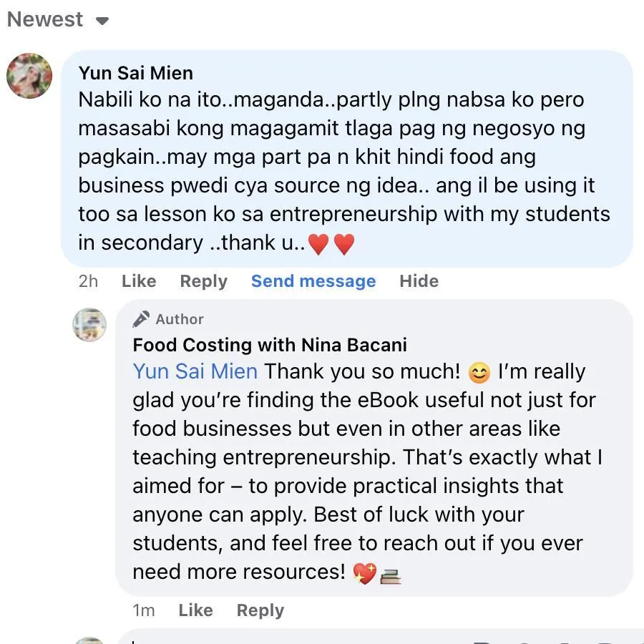Click the tagged name Yun Sai Mien
This screenshot has width=644, height=644.
(195, 371)
